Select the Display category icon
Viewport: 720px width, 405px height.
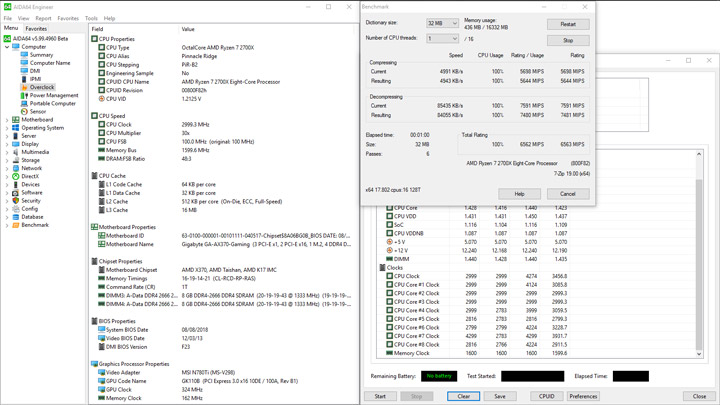pos(16,144)
